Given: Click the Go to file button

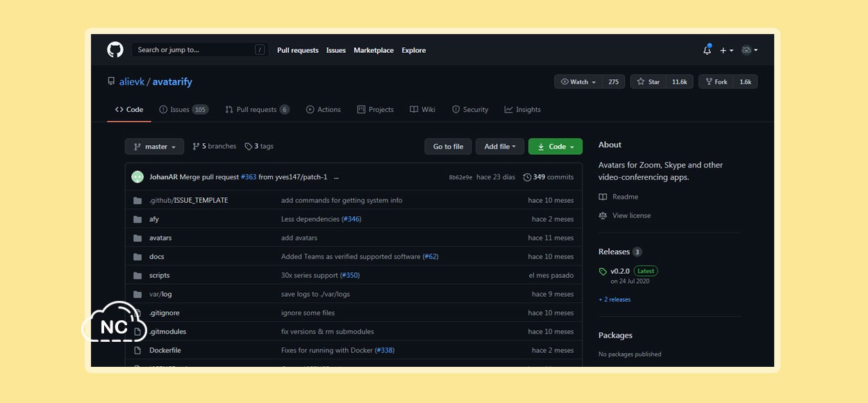Looking at the screenshot, I should tap(448, 147).
